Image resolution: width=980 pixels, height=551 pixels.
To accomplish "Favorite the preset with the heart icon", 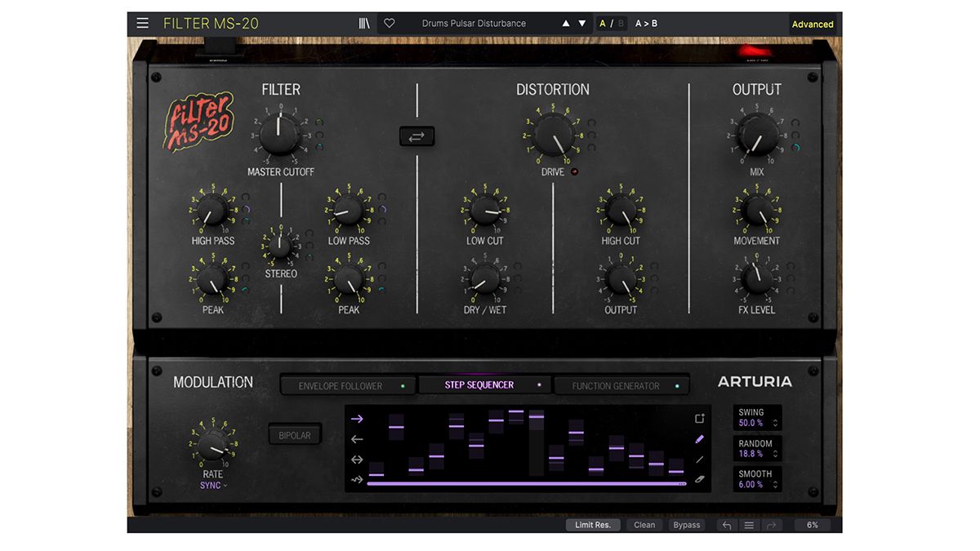I will (x=389, y=23).
